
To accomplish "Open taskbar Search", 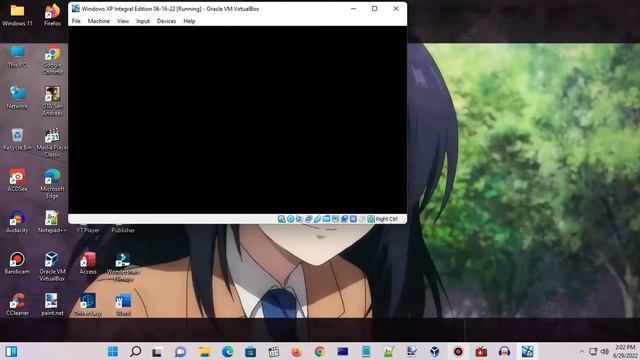I will (x=136, y=351).
